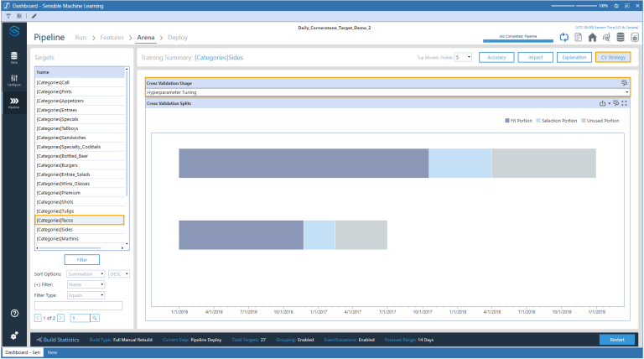Click the search magnifier next to page box
The width and height of the screenshot is (644, 359).
click(95, 318)
